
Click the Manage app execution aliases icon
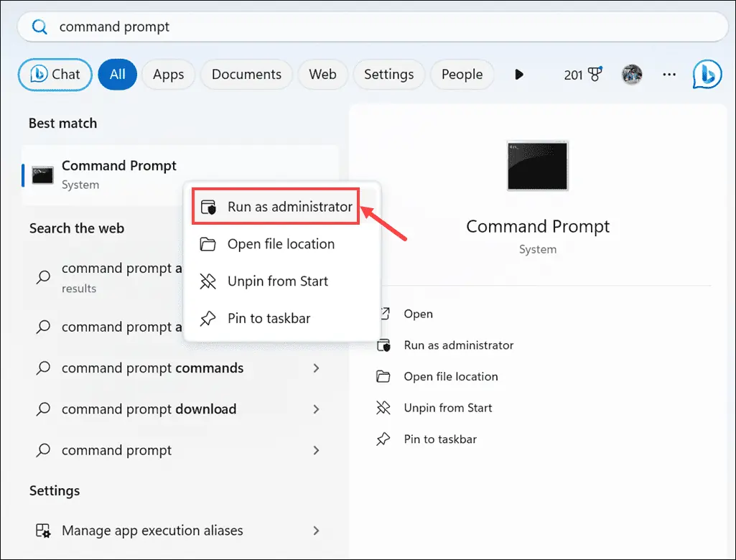43,531
